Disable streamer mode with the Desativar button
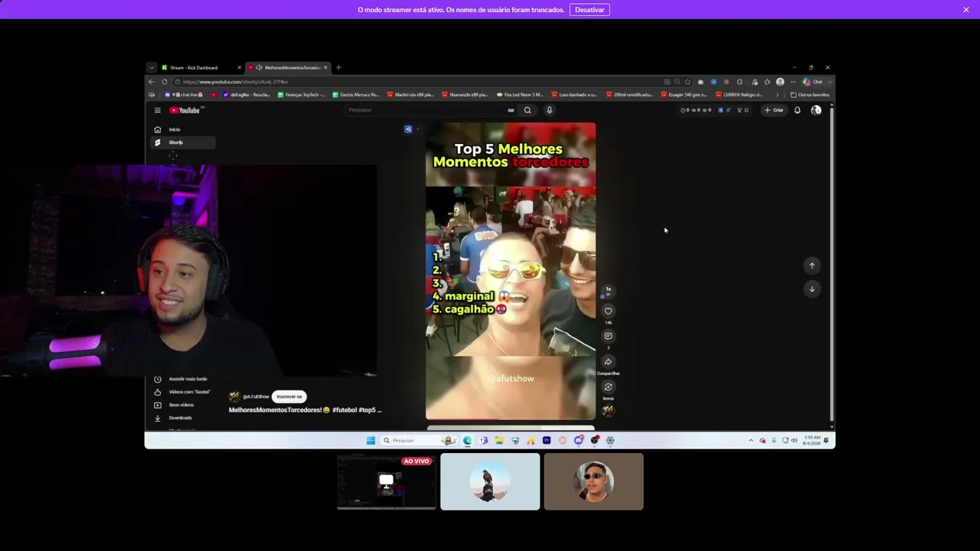This screenshot has height=551, width=980. (x=590, y=9)
